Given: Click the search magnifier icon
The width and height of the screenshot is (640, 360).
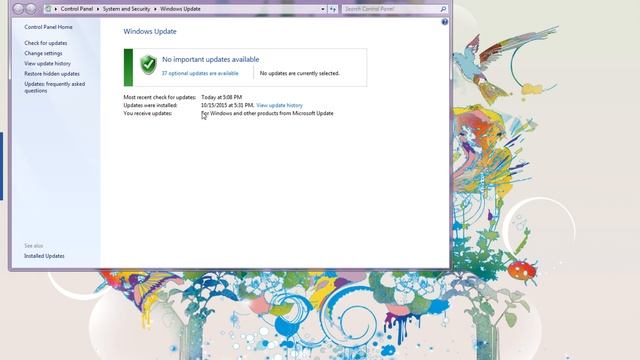Looking at the screenshot, I should [443, 9].
